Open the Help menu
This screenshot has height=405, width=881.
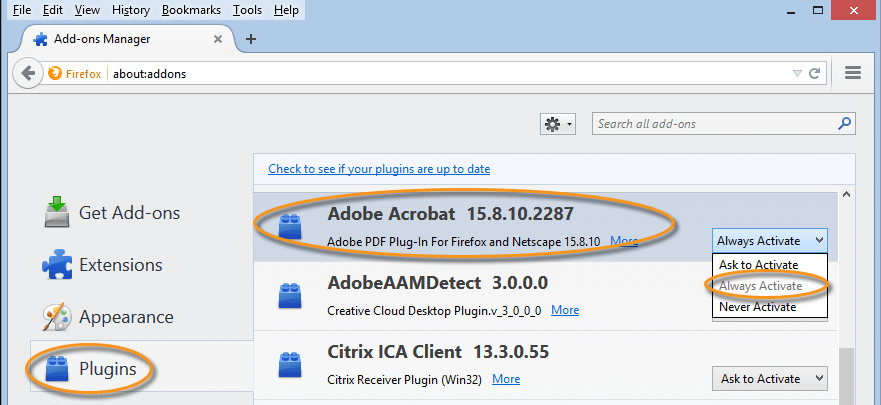tap(287, 10)
